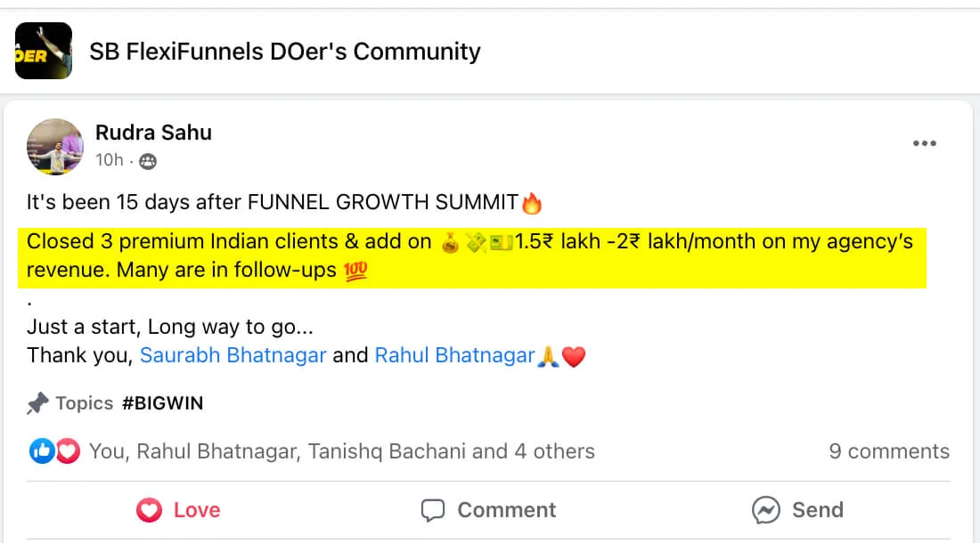Open the #BIGWIN topic hashtag
This screenshot has width=980, height=543.
[162, 403]
